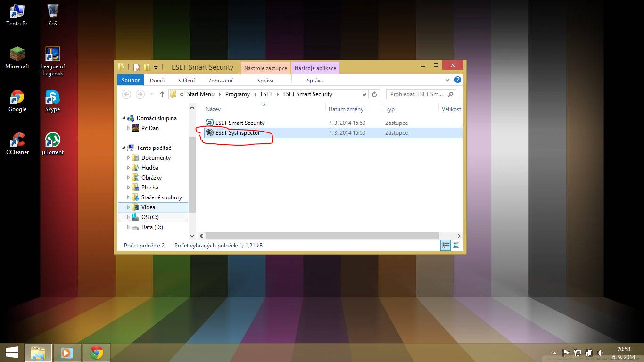This screenshot has width=644, height=362.
Task: Open Správa tab under Nástroje zástupce
Action: point(265,81)
